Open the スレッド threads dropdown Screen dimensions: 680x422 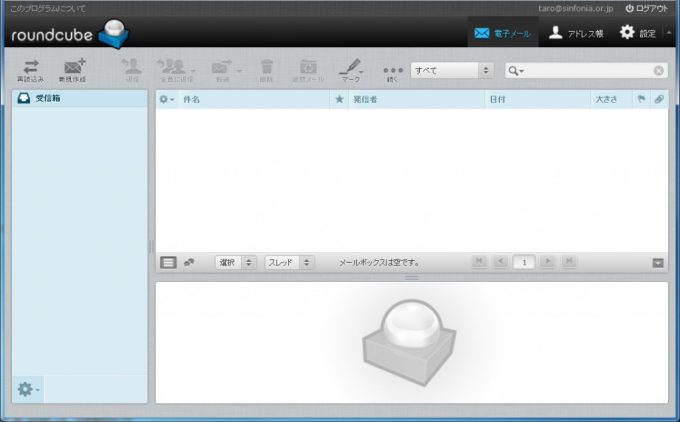[289, 262]
